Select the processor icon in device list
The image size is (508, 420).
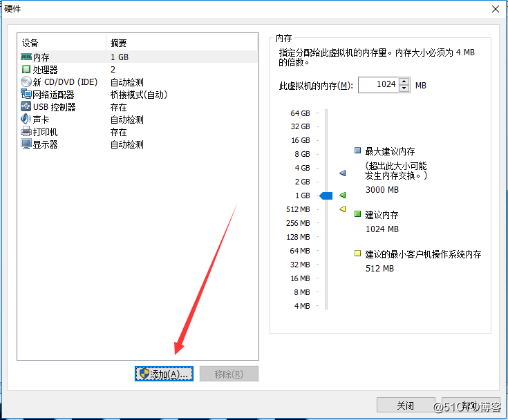(x=26, y=69)
